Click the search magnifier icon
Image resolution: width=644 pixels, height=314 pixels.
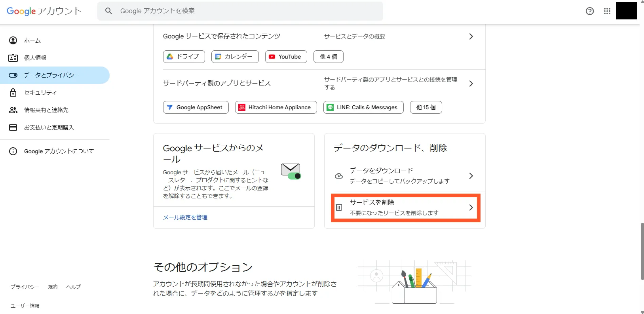(108, 11)
